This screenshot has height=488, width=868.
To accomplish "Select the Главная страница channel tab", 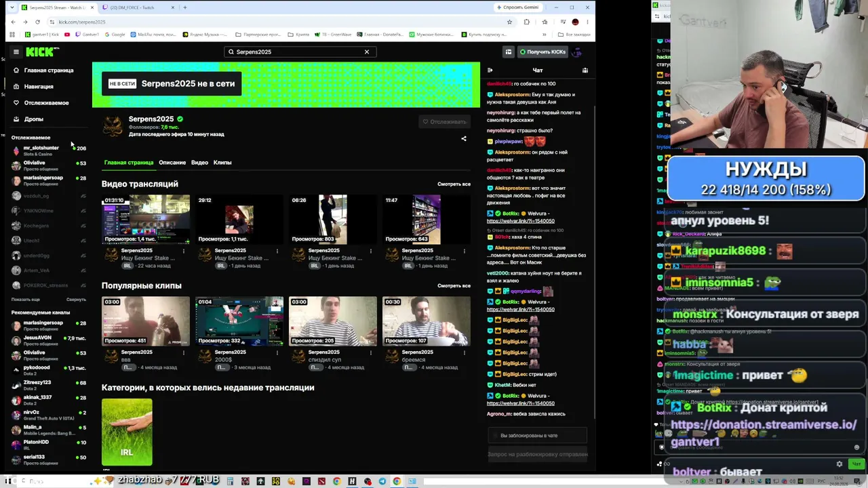I will tap(129, 163).
